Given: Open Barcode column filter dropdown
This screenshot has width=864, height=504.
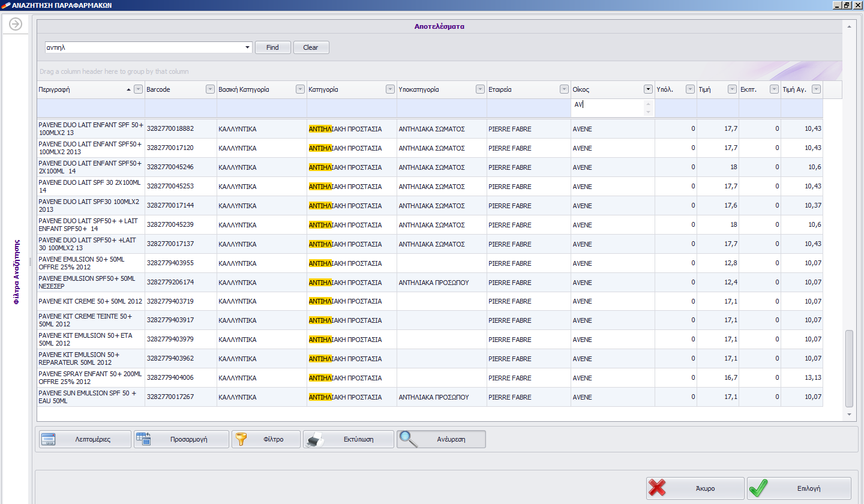Looking at the screenshot, I should [210, 89].
